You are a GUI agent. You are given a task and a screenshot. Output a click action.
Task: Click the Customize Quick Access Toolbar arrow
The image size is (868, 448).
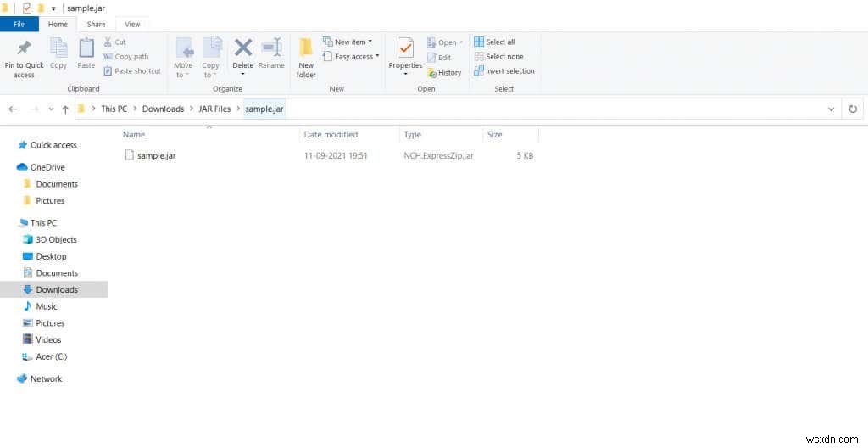tap(53, 8)
